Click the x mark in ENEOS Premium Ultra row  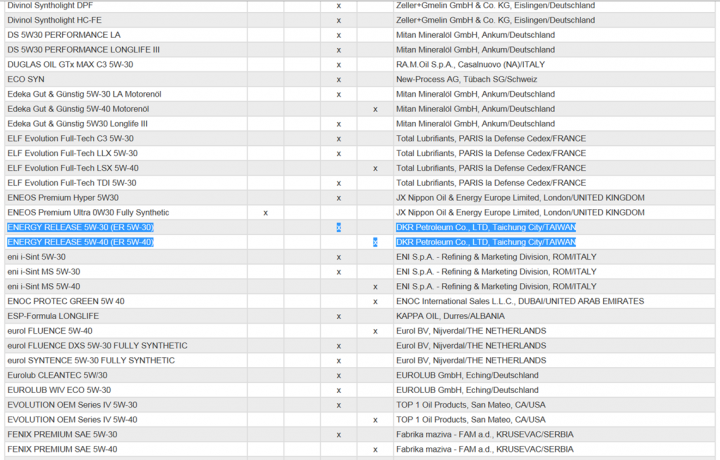coord(265,213)
